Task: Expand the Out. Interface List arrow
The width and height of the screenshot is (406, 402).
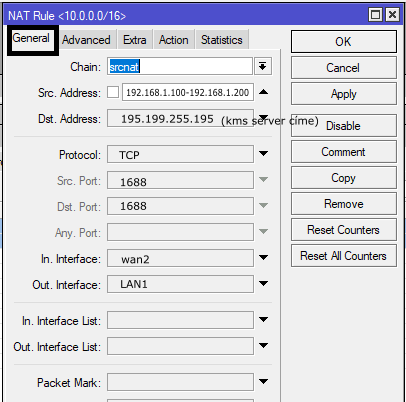Action: click(x=263, y=345)
